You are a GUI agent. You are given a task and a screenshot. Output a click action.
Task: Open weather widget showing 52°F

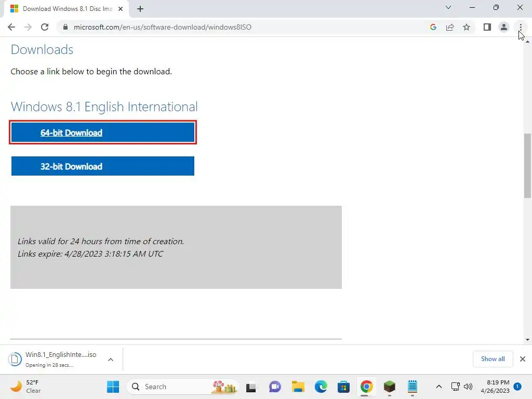tap(25, 387)
